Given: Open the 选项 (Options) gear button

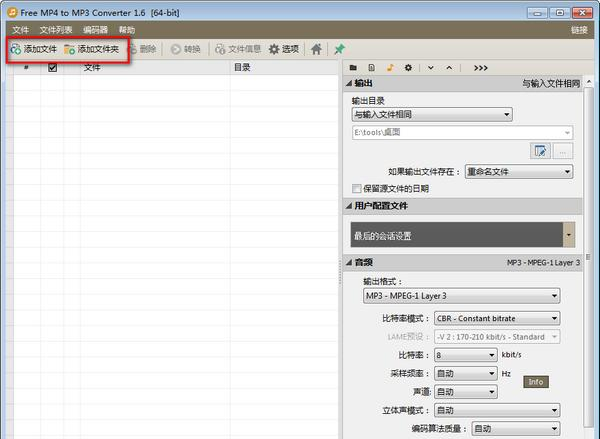Looking at the screenshot, I should pos(284,49).
